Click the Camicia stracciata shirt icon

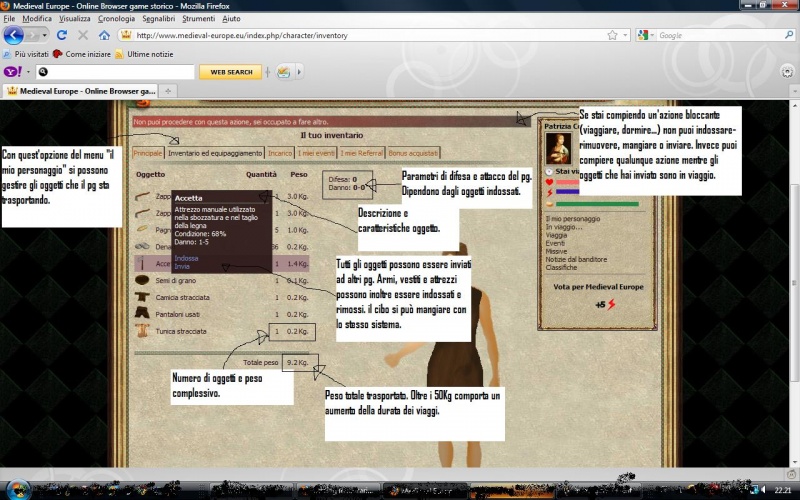click(x=143, y=297)
